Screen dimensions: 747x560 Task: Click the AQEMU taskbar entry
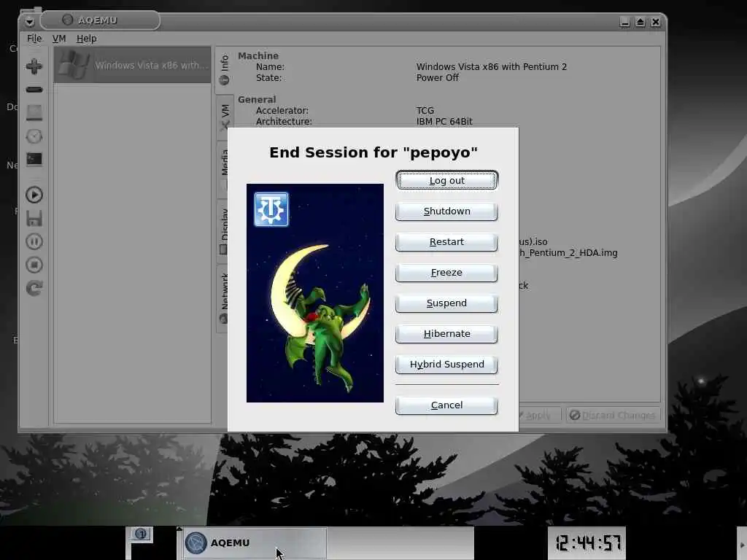tap(255, 542)
